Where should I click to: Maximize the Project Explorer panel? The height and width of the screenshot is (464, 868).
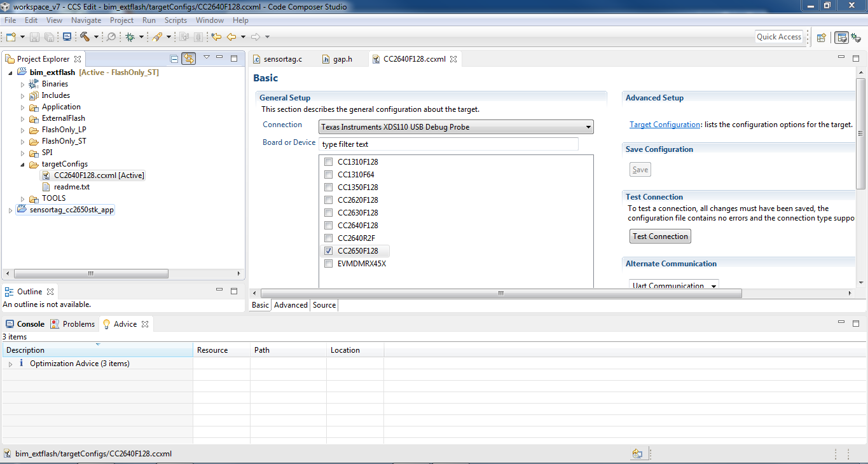pos(233,58)
